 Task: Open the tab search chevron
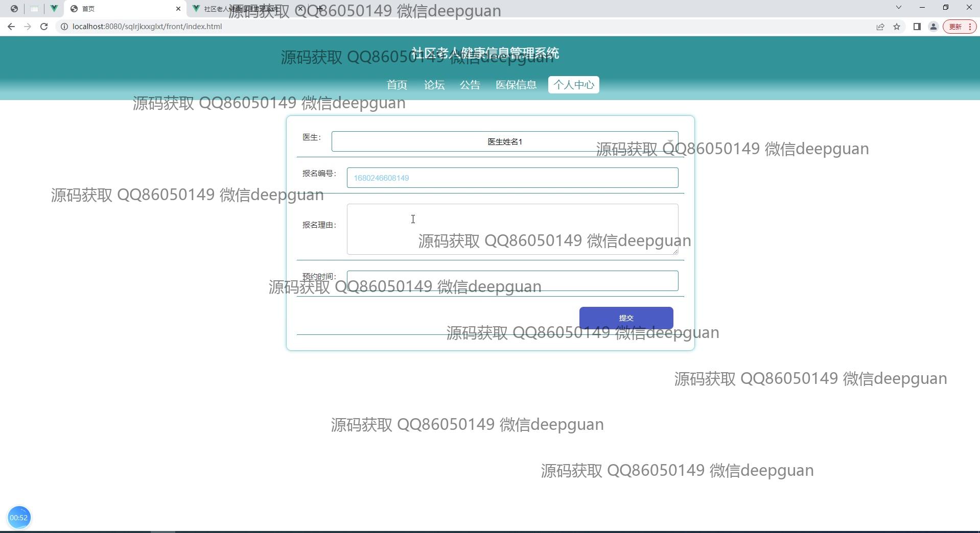pos(898,8)
